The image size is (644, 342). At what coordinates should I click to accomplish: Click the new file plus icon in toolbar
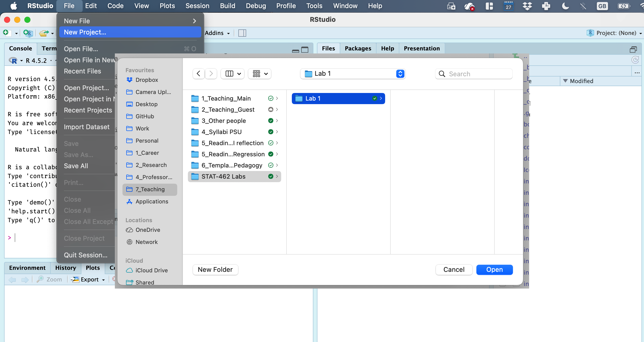(x=6, y=33)
